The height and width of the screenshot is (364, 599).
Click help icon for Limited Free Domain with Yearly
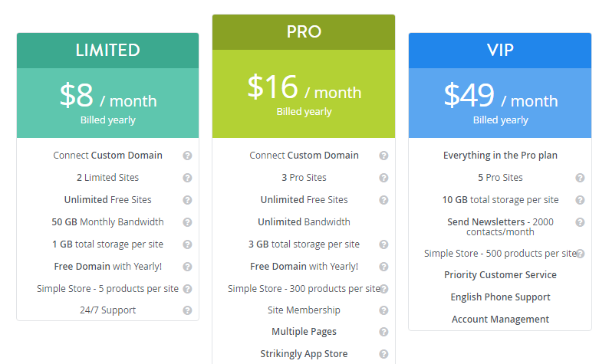coord(187,267)
